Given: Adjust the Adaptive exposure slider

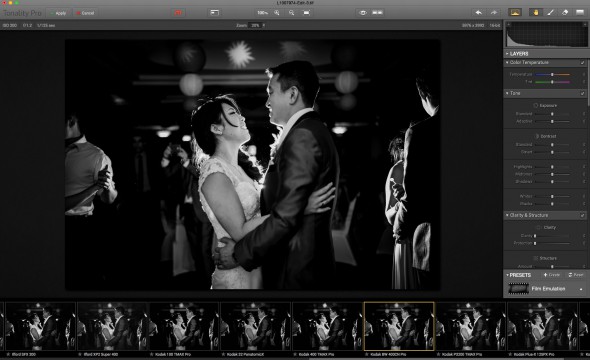Looking at the screenshot, I should tap(552, 121).
